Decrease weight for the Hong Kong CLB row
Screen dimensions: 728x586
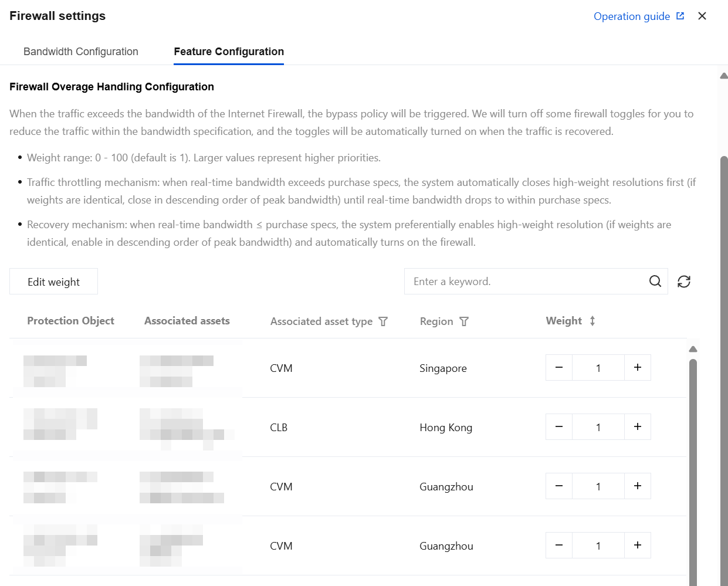tap(559, 427)
